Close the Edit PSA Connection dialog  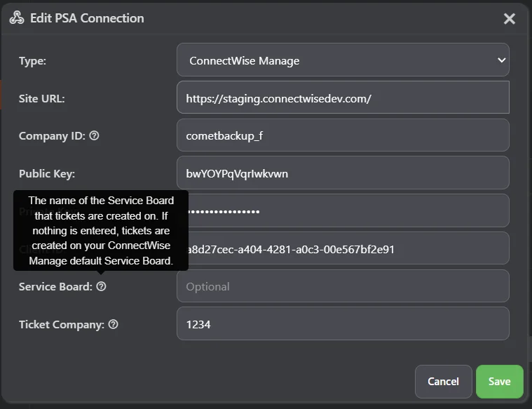pos(510,19)
